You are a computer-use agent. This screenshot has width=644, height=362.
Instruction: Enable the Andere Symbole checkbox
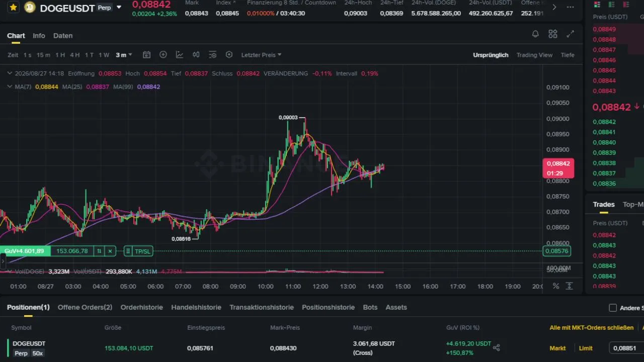[x=613, y=308]
